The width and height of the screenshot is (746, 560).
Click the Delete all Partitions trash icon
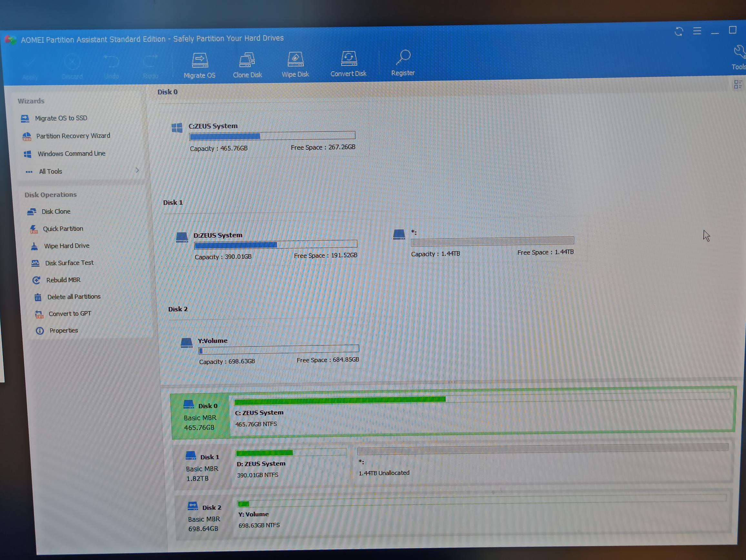[x=38, y=297]
